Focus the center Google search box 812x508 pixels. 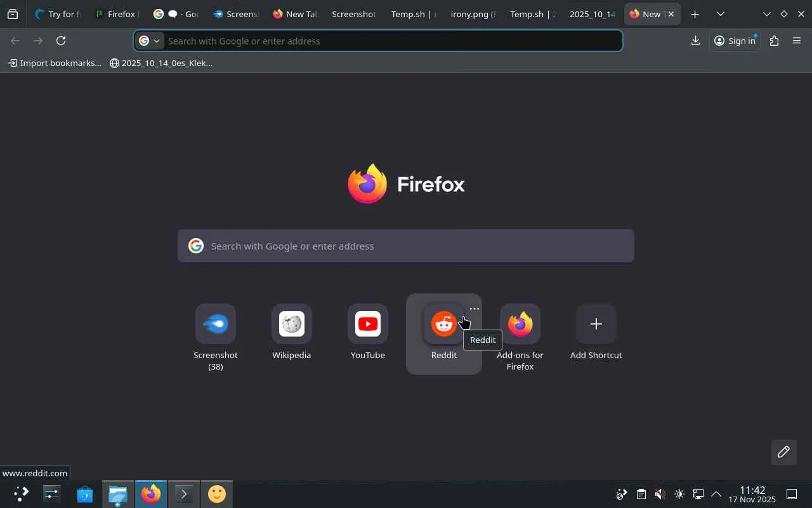point(406,246)
